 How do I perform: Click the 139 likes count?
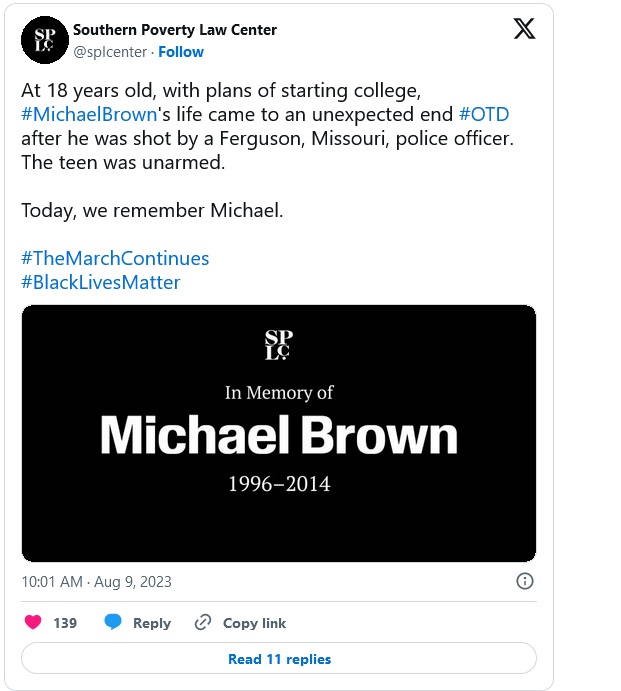pyautogui.click(x=65, y=623)
